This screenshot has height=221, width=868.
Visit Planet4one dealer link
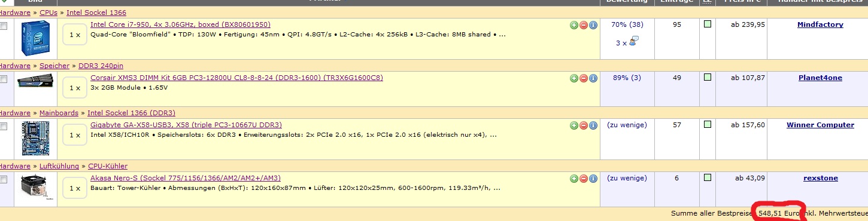click(x=820, y=78)
